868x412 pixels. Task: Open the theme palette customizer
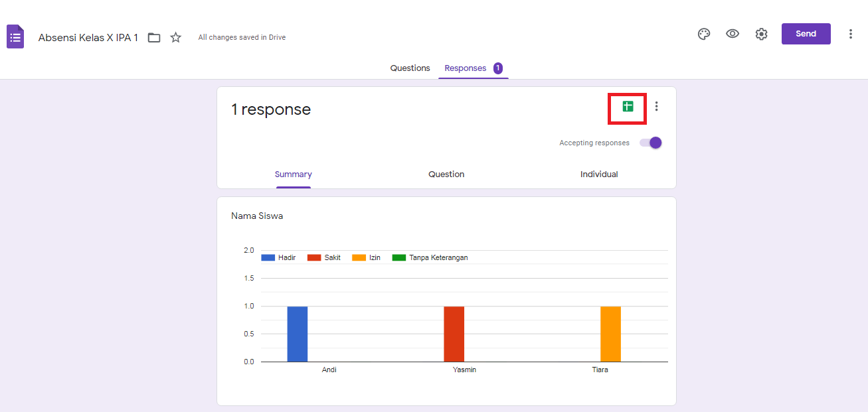pos(704,33)
